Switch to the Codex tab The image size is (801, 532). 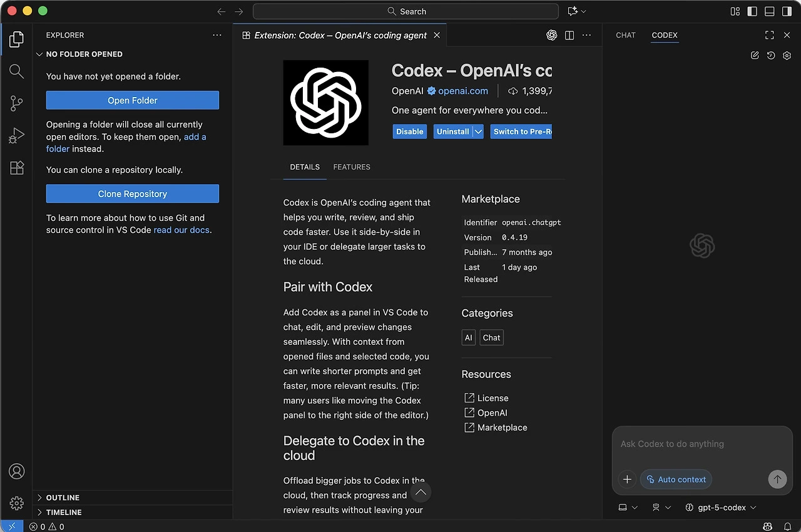(665, 35)
